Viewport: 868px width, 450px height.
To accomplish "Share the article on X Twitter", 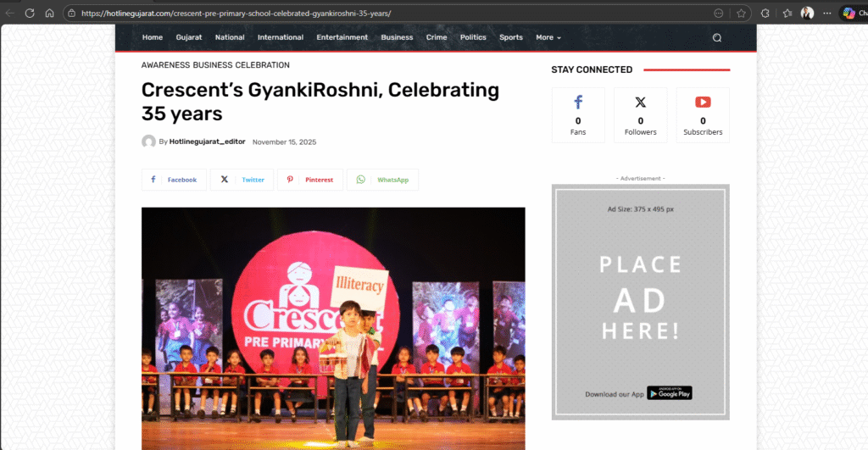I will point(242,180).
